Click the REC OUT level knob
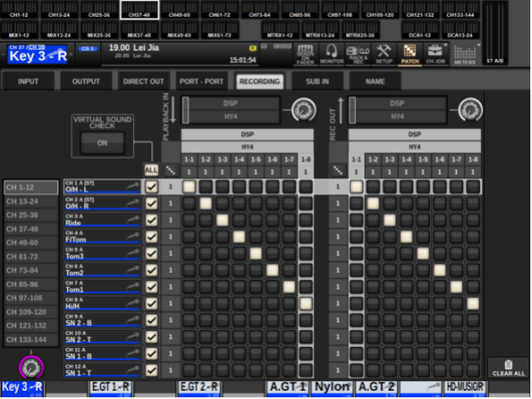This screenshot has width=532, height=399. pos(470,109)
